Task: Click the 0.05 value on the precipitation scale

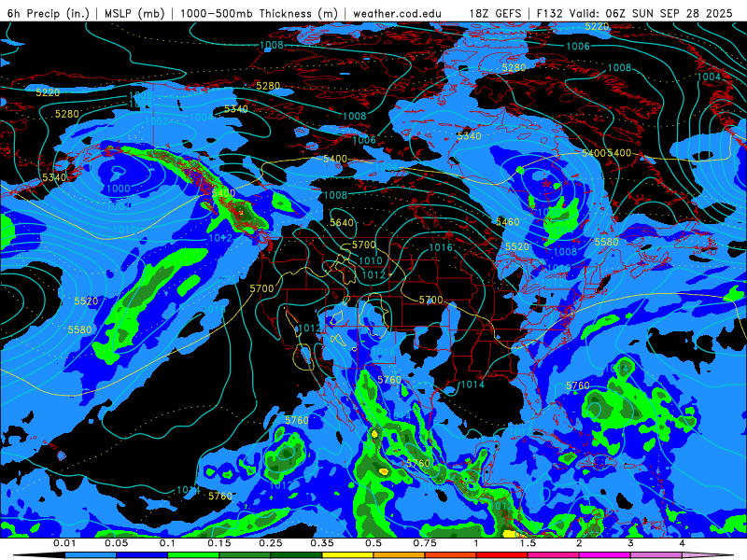Action: (116, 543)
